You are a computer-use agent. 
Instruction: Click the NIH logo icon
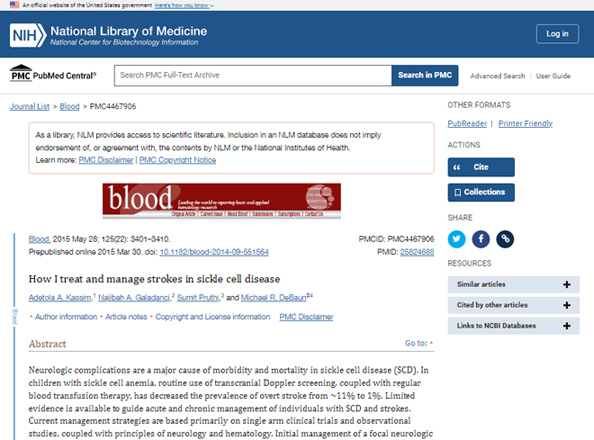pos(28,35)
